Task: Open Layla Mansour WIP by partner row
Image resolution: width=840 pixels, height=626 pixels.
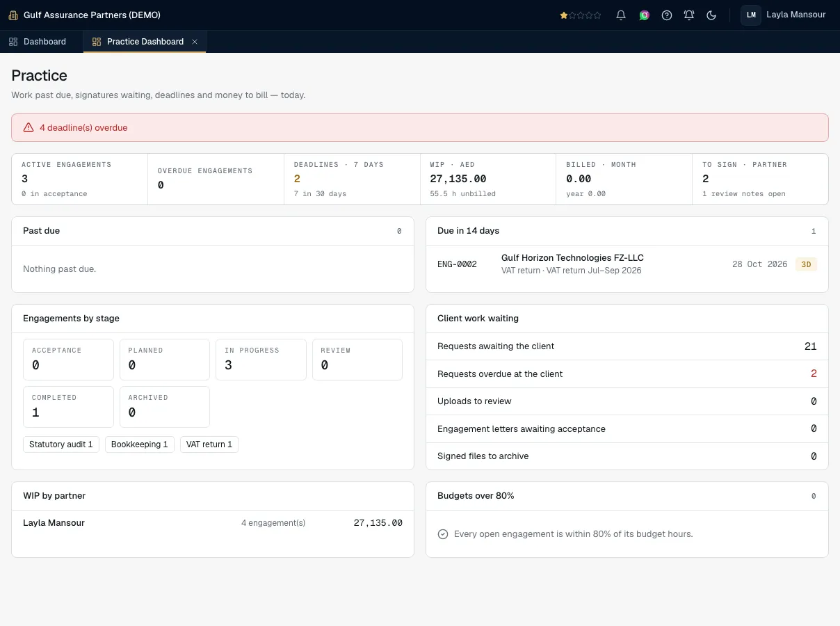Action: pyautogui.click(x=213, y=523)
